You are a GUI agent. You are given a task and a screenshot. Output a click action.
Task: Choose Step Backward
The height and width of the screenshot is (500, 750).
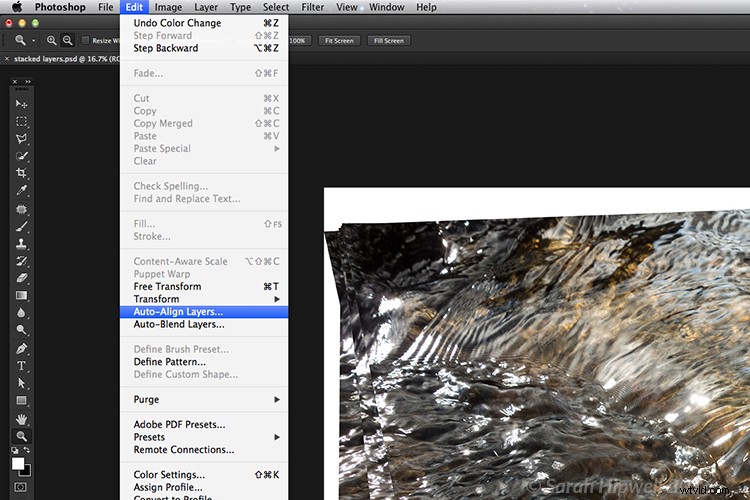(x=204, y=48)
